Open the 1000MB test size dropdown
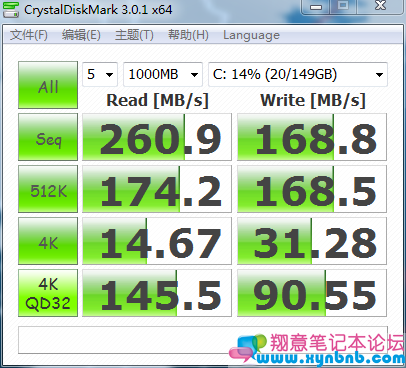406x368 pixels. [163, 74]
